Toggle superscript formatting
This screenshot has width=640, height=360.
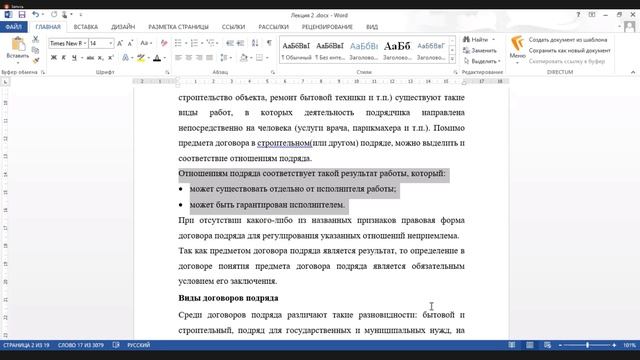tap(111, 58)
